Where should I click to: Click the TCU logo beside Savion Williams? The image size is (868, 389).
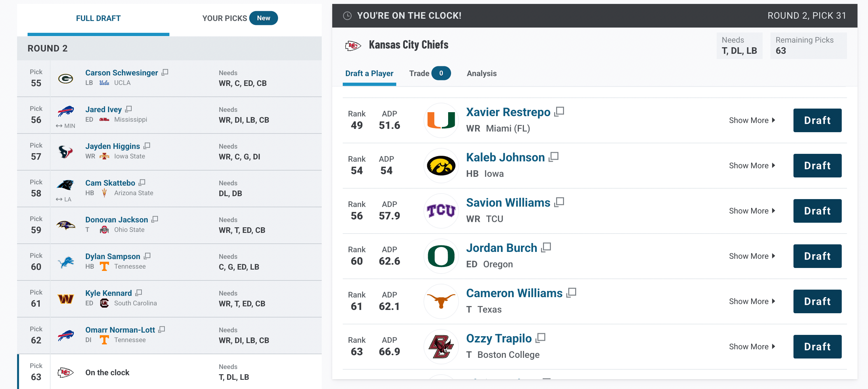click(x=441, y=211)
